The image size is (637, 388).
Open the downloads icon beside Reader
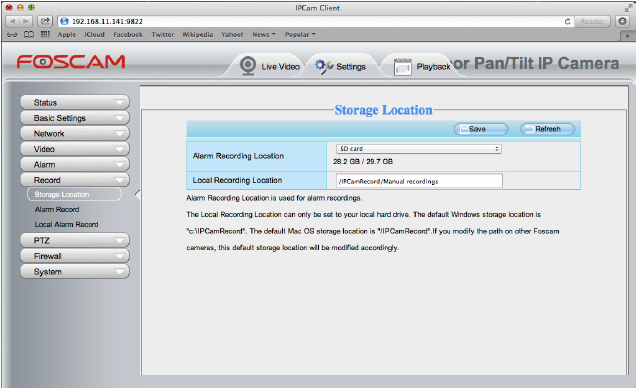point(622,21)
